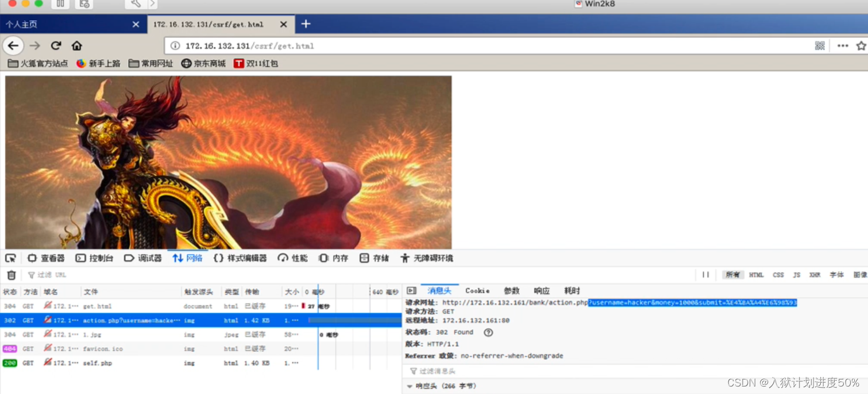Select the action.php?username=hacke request row

coord(201,320)
